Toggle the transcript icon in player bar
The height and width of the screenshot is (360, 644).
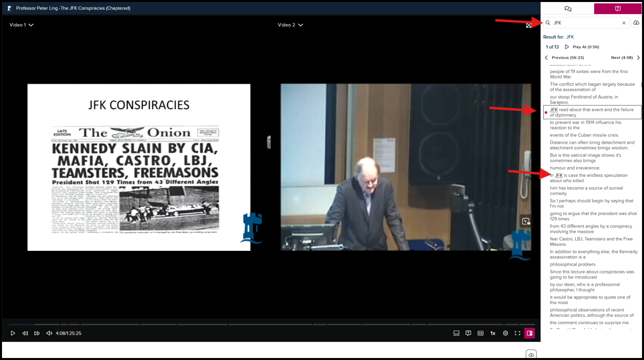coord(469,333)
